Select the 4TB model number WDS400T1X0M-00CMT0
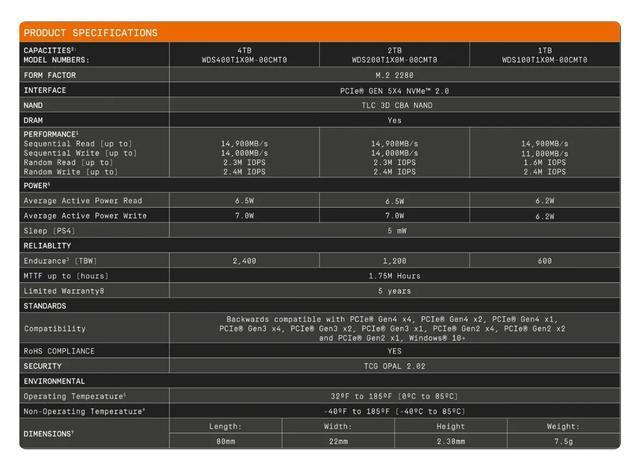 pos(244,60)
